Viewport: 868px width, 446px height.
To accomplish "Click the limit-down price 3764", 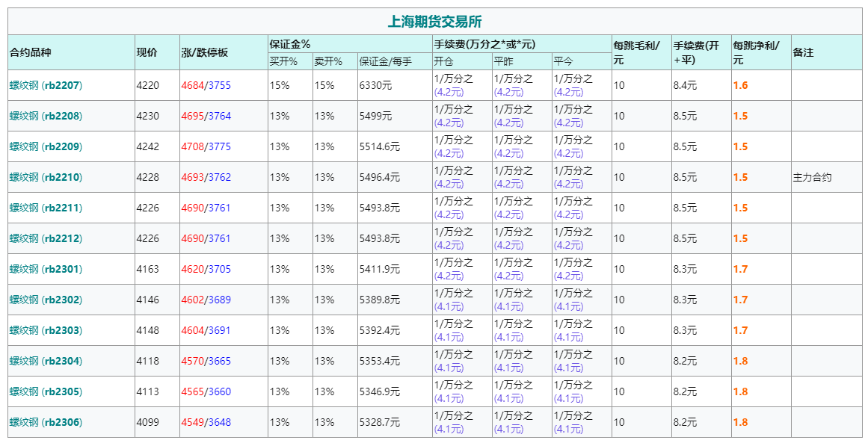I will [x=220, y=117].
